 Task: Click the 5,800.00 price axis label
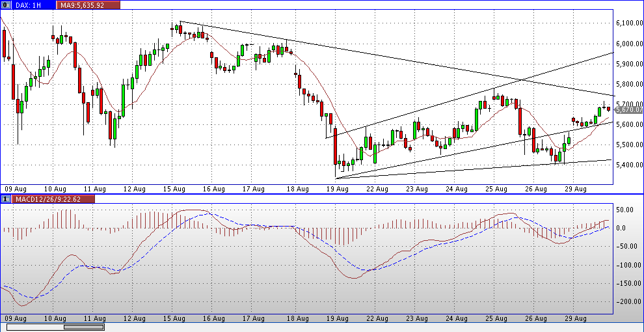[629, 84]
